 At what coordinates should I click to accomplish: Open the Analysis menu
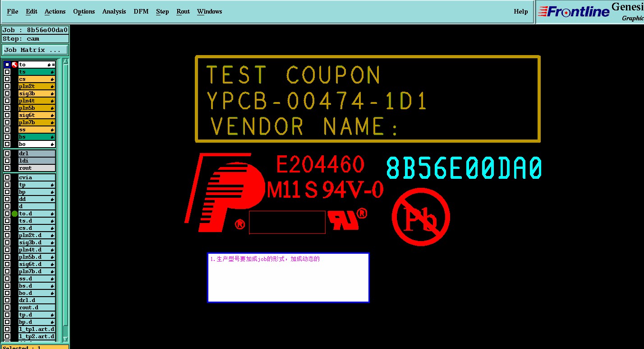pyautogui.click(x=114, y=12)
